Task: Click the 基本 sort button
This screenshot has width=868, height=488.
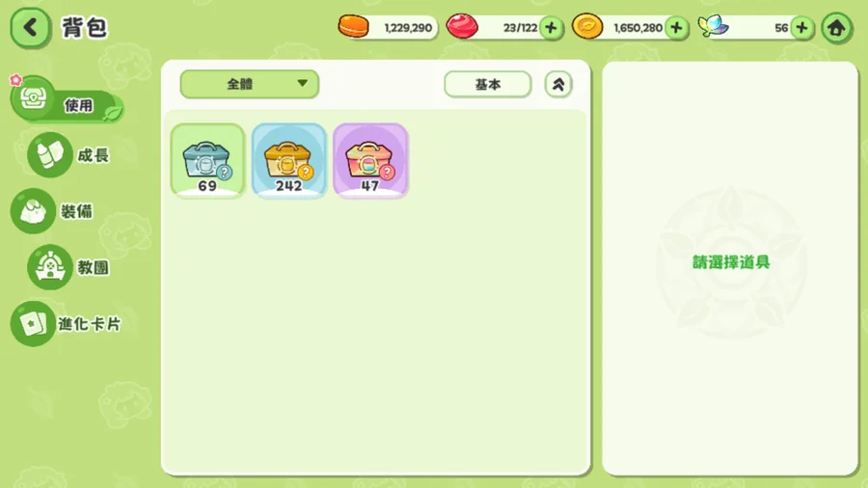Action: pyautogui.click(x=488, y=84)
